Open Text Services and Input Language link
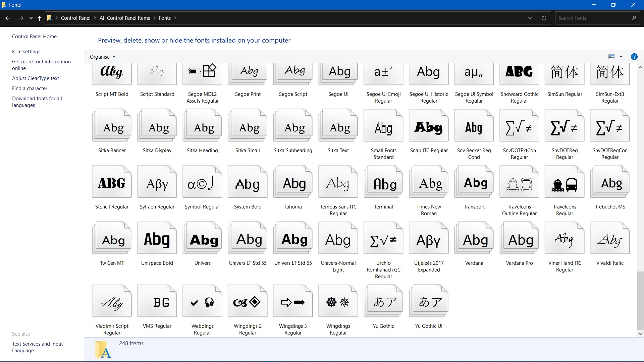This screenshot has height=362, width=644. click(37, 347)
